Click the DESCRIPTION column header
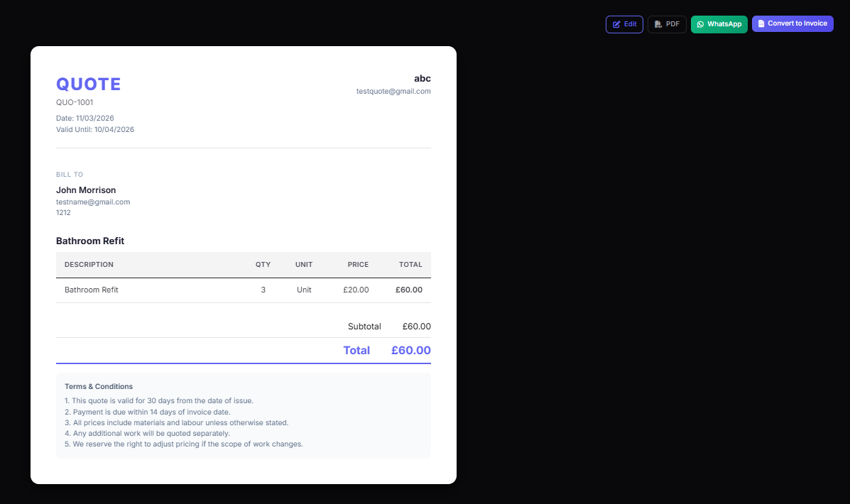 tap(89, 264)
